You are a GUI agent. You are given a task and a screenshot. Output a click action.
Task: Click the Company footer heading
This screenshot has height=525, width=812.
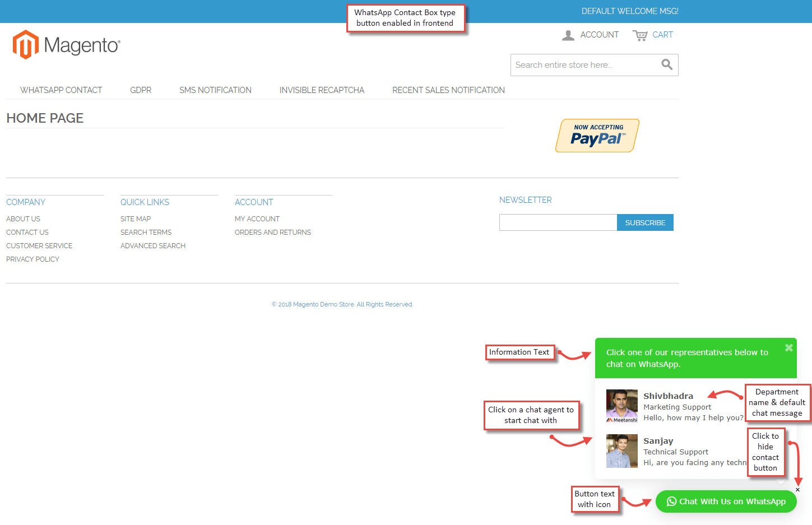point(26,202)
